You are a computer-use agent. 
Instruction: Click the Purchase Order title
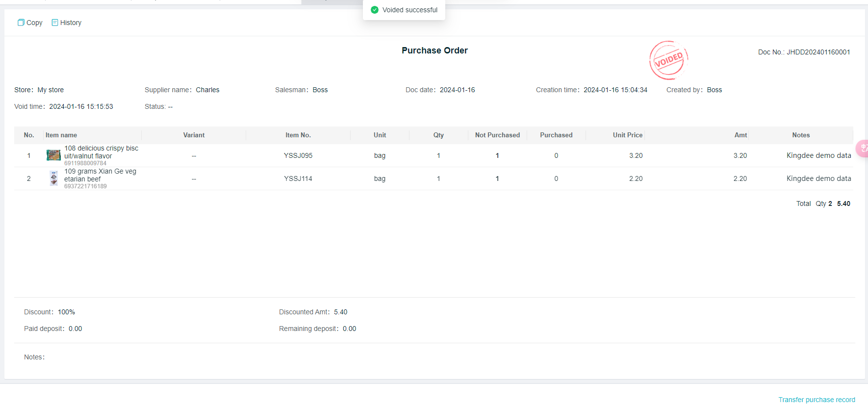[x=434, y=51]
